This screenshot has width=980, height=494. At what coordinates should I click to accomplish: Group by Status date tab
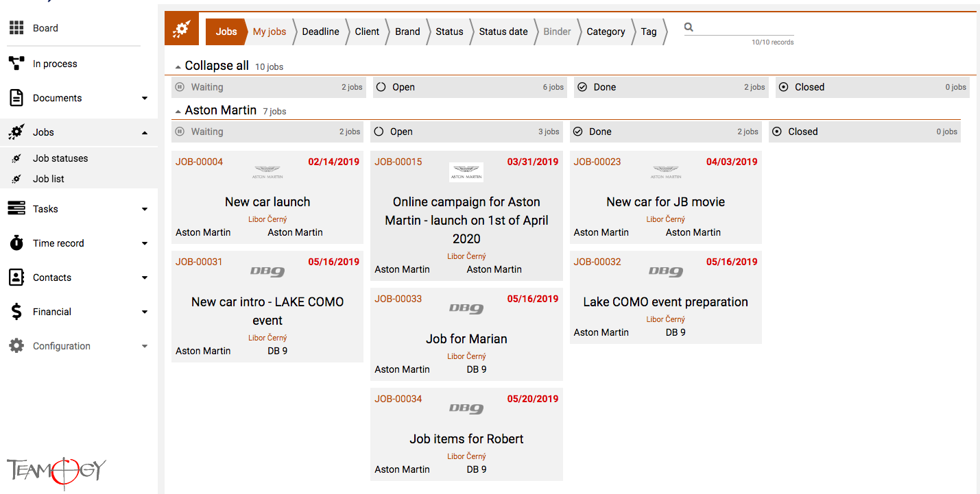(x=503, y=32)
